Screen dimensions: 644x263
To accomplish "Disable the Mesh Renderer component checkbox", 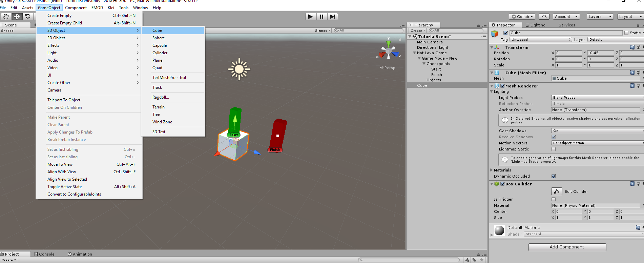I will [503, 86].
